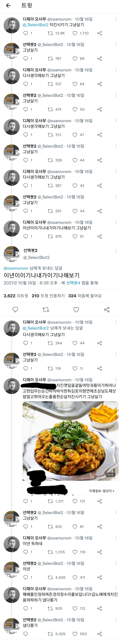Open the fried chicken photo
This screenshot has width=122, height=644.
click(70, 441)
